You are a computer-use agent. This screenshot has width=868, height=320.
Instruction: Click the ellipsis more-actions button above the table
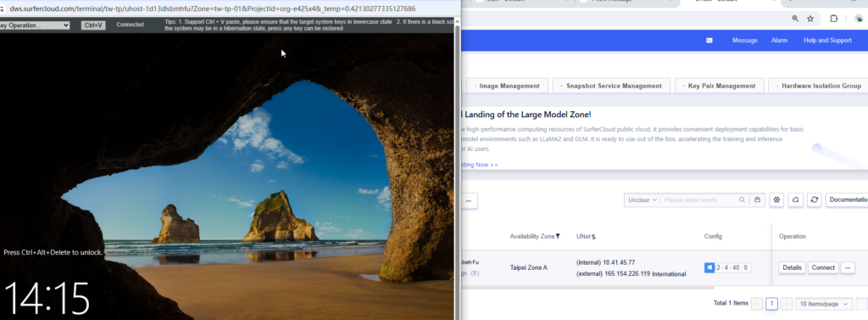[x=469, y=201]
